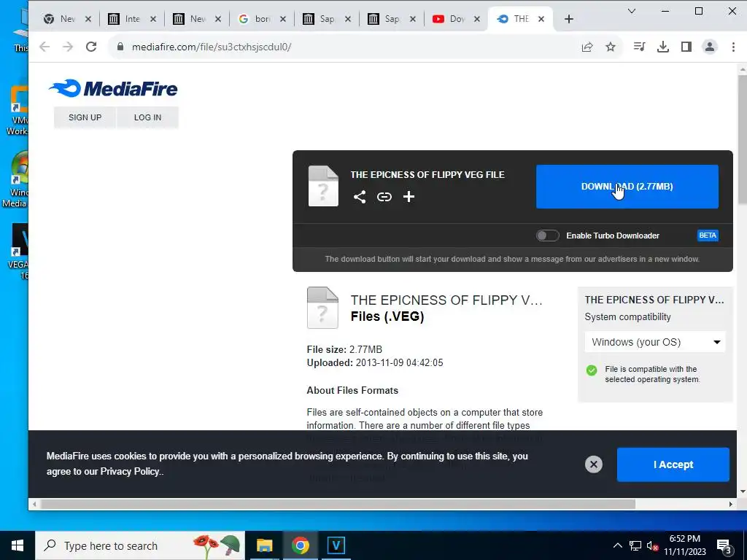Open the Windows Start menu
Viewport: 747px width, 560px height.
click(x=18, y=545)
